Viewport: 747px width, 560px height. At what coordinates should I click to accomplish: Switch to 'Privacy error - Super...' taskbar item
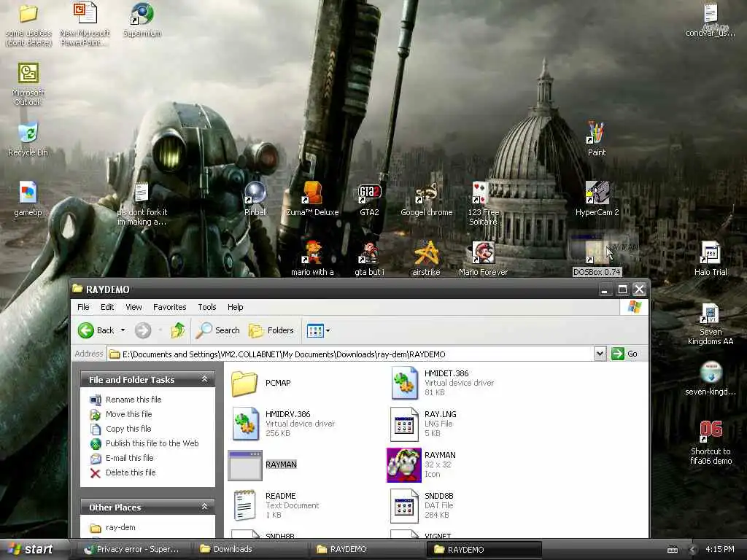click(131, 549)
